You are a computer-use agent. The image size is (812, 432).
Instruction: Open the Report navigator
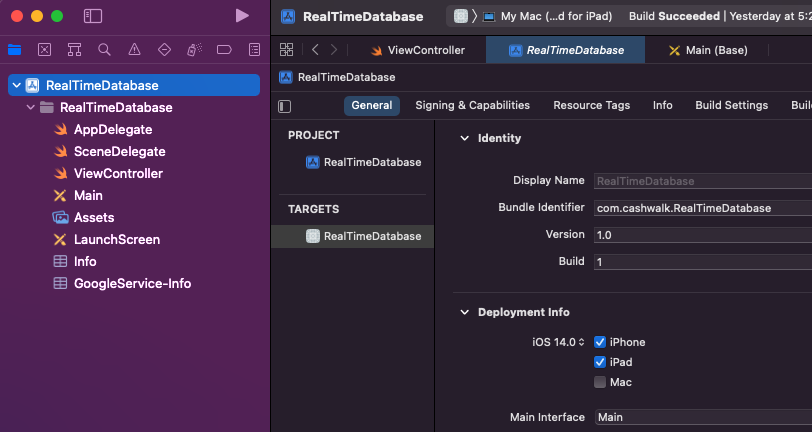point(254,49)
